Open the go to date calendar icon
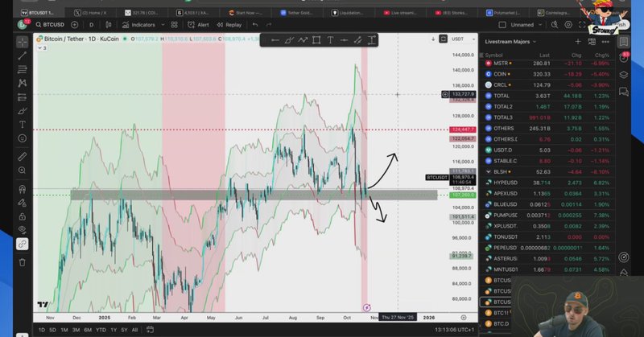Image resolution: width=644 pixels, height=337 pixels. click(x=150, y=330)
